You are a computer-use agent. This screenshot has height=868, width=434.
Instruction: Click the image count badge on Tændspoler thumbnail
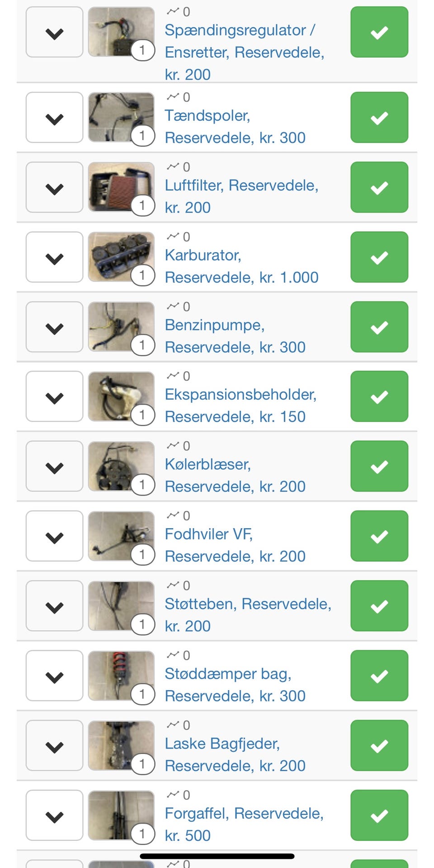click(x=142, y=135)
